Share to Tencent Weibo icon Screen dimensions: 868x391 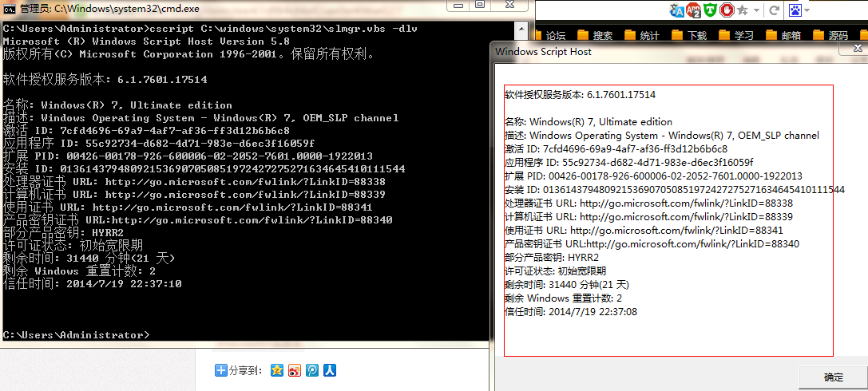coord(312,370)
